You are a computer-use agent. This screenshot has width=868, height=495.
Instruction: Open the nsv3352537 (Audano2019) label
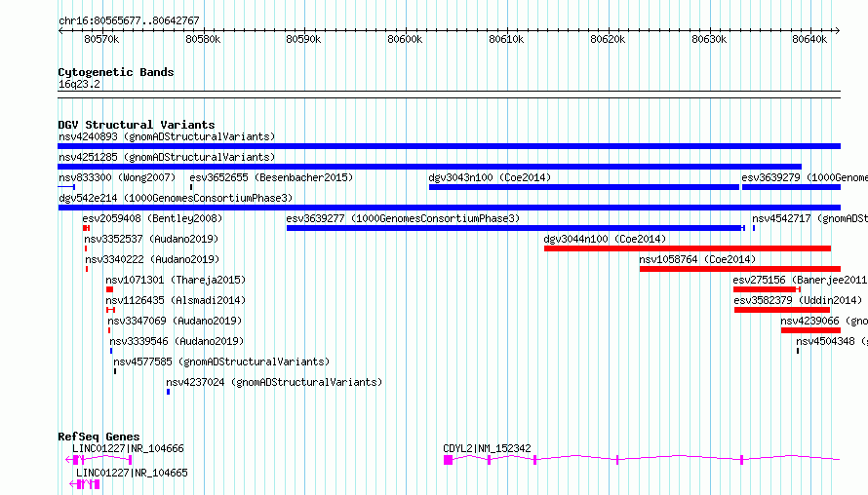click(x=151, y=239)
